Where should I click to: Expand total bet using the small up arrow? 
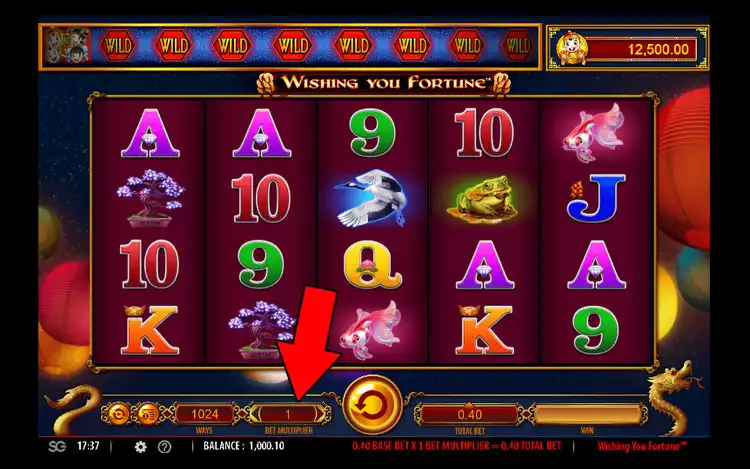[x=469, y=406]
